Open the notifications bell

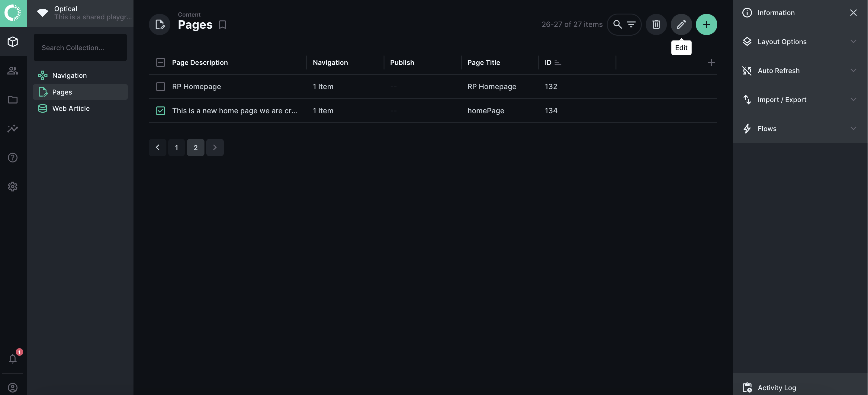tap(13, 358)
